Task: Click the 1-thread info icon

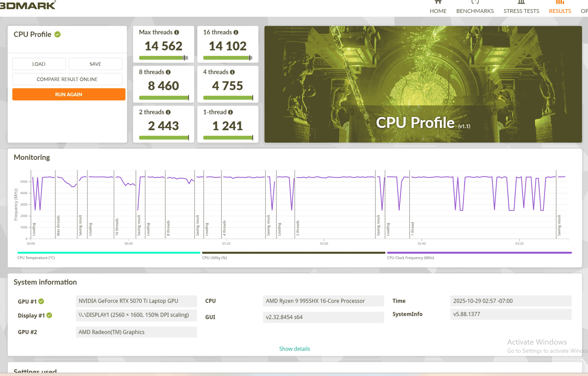Action: (230, 112)
